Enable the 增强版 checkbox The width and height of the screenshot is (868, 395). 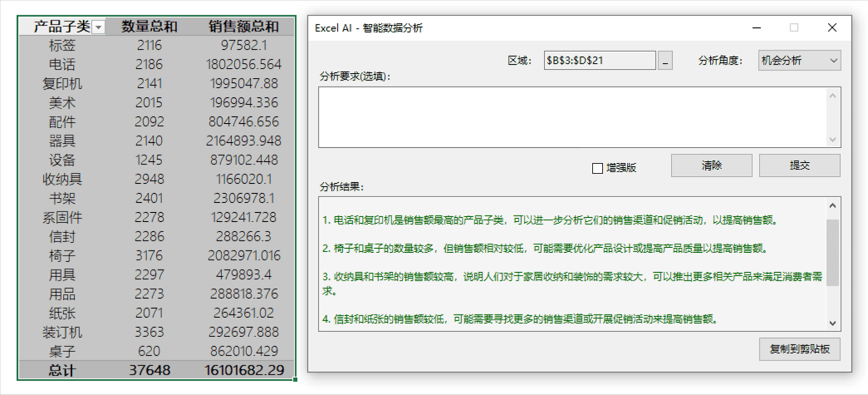tap(597, 168)
